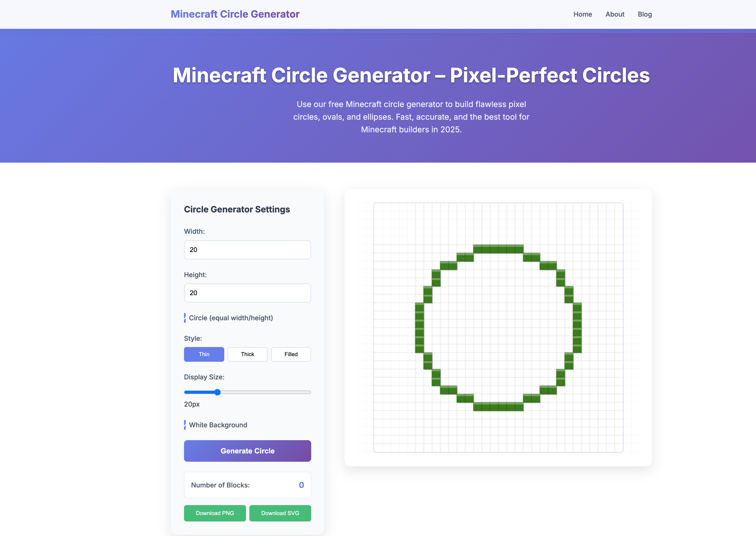The image size is (756, 536).
Task: Click the Minecraft Circle Generator logo link
Action: point(235,14)
